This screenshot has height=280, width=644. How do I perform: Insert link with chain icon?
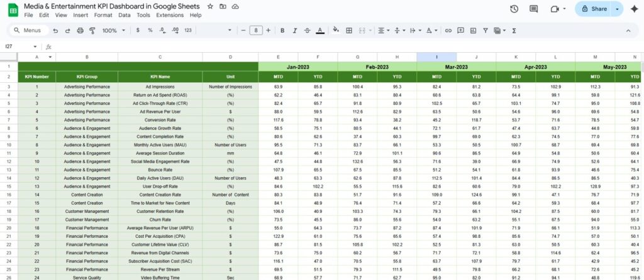pos(448,30)
